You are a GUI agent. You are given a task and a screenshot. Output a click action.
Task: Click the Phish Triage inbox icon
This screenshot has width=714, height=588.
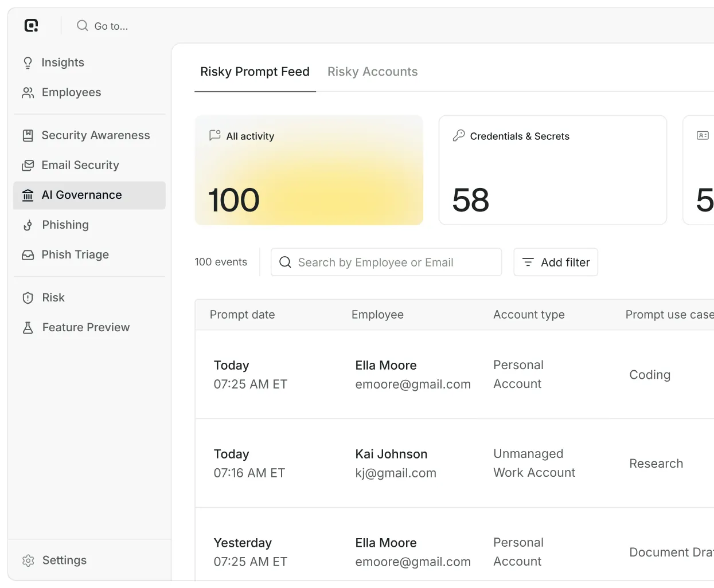(28, 254)
